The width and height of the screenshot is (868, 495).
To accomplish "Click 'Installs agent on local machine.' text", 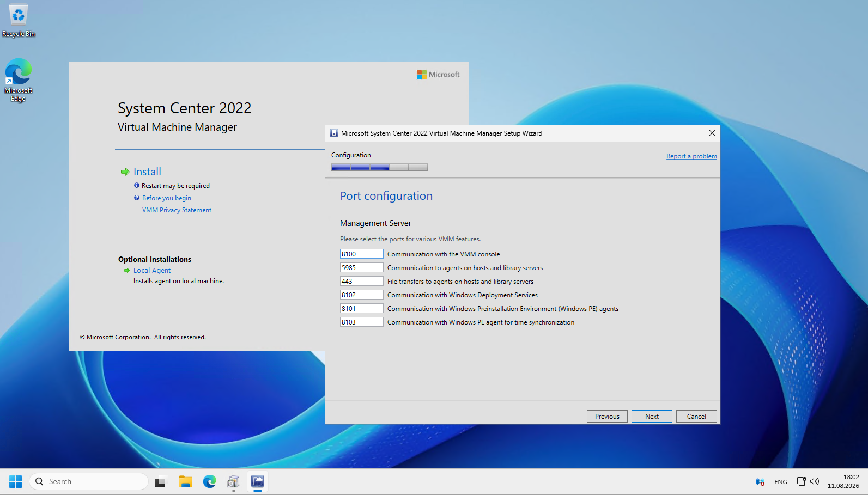I will coord(179,281).
